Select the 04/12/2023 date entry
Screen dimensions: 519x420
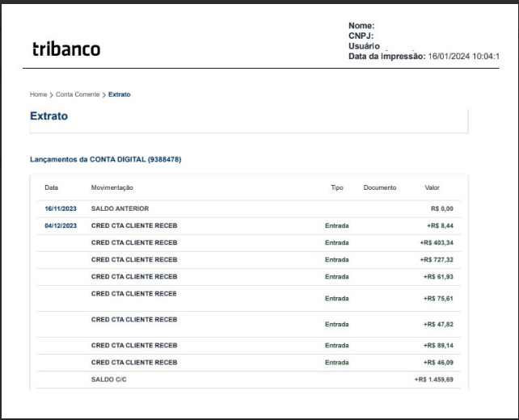click(61, 226)
